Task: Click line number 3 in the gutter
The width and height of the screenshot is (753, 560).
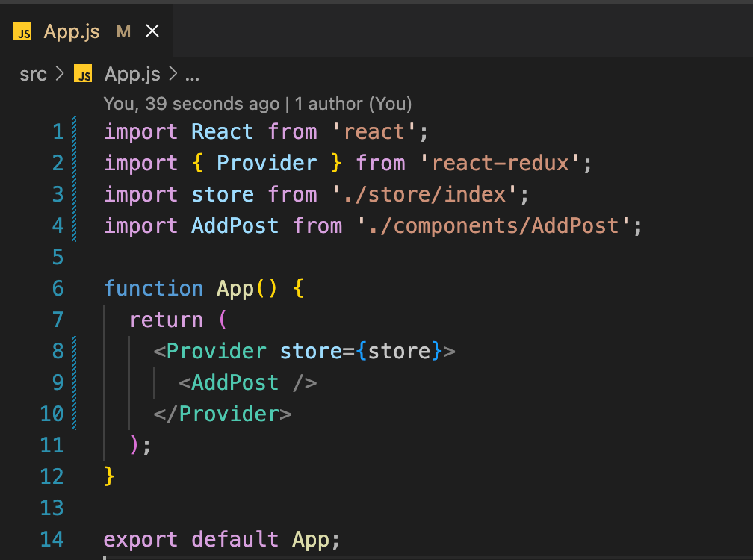Action: pos(58,194)
